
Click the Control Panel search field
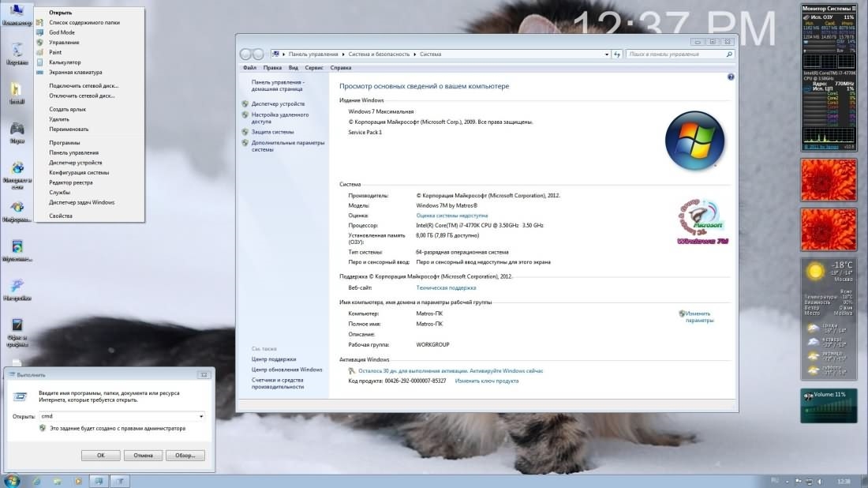tap(676, 54)
